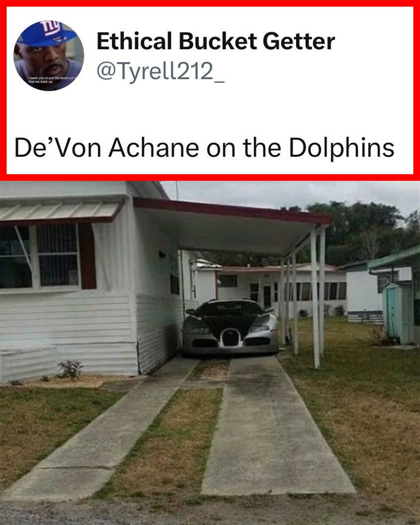Click the word Dolphins in the tweet

(x=342, y=148)
